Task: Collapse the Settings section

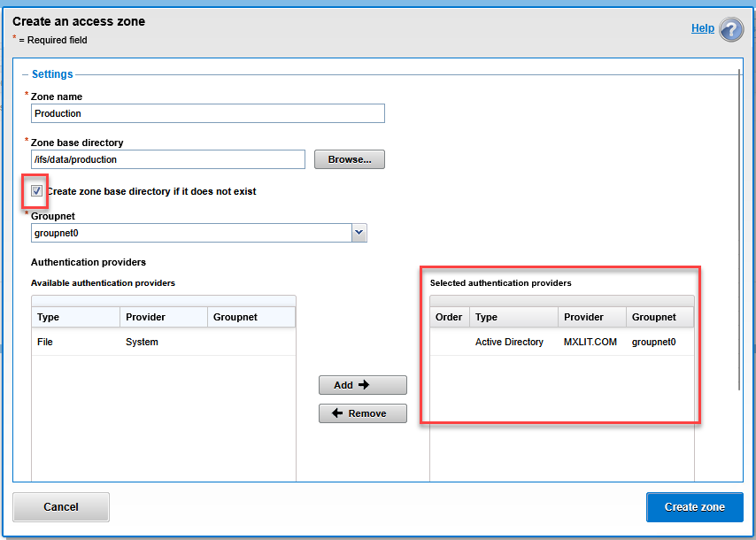Action: coord(26,75)
